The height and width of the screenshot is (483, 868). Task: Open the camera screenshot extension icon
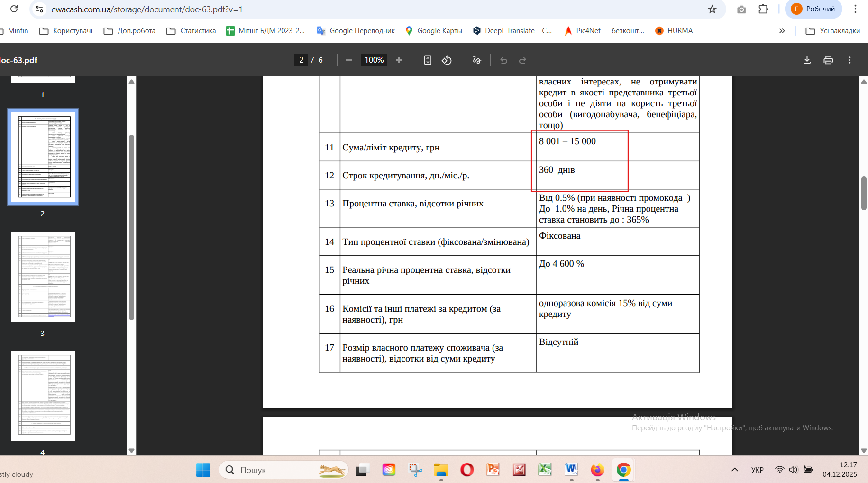point(741,9)
